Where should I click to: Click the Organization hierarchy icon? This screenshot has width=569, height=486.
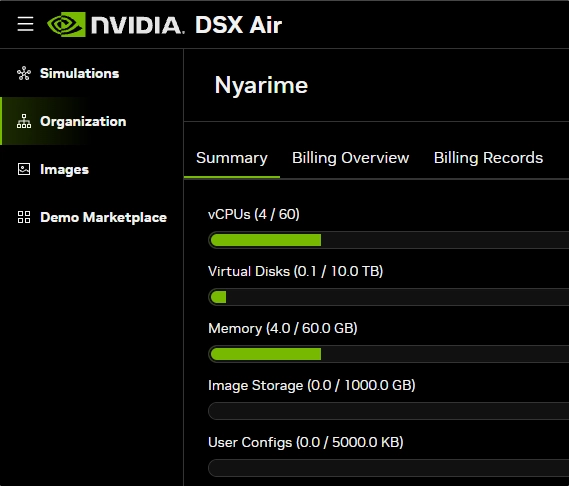coord(24,121)
